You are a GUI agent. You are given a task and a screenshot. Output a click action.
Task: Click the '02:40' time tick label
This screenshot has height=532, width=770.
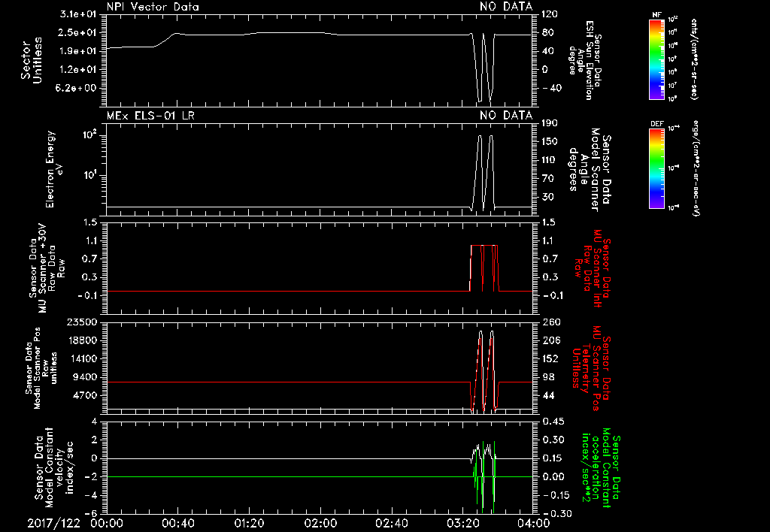click(x=391, y=523)
